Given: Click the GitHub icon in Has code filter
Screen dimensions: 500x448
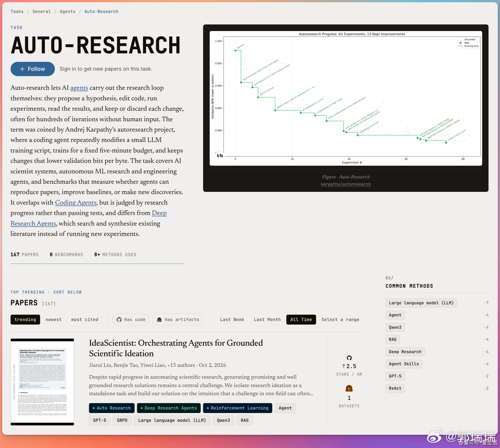Looking at the screenshot, I should (x=119, y=319).
